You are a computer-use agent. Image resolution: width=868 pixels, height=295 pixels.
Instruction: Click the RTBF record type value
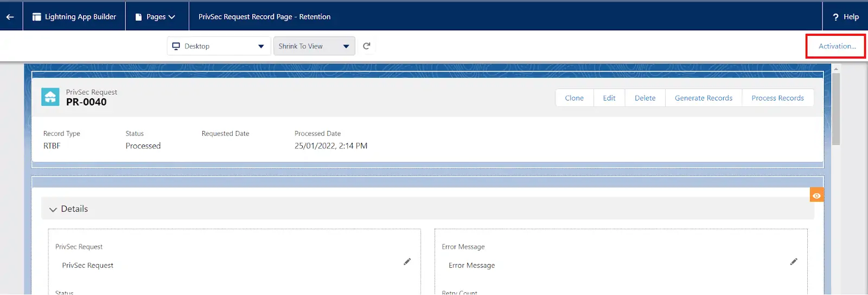point(52,146)
